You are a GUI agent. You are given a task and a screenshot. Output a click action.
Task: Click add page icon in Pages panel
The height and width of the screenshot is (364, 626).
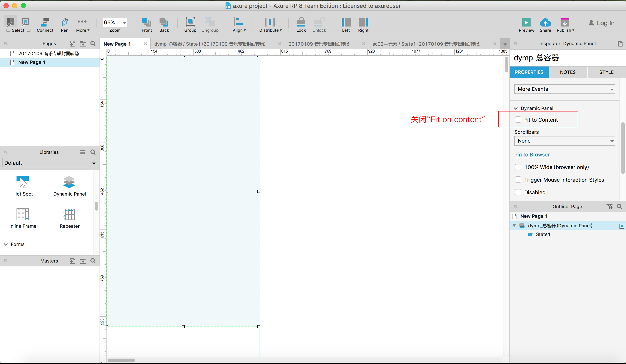point(72,44)
